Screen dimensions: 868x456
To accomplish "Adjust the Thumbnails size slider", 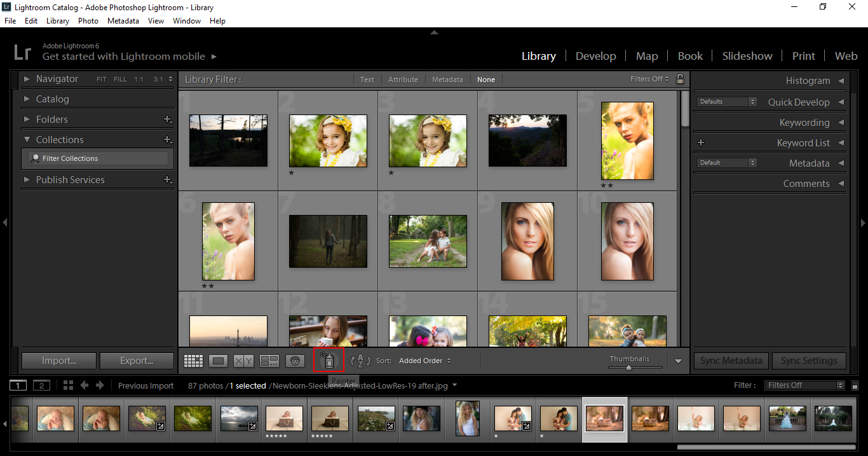I will [x=629, y=367].
